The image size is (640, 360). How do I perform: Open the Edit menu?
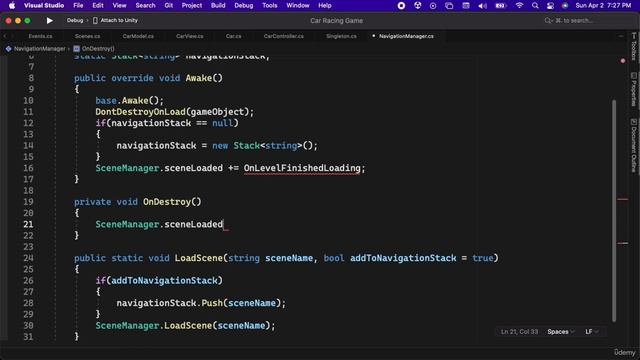coord(98,5)
